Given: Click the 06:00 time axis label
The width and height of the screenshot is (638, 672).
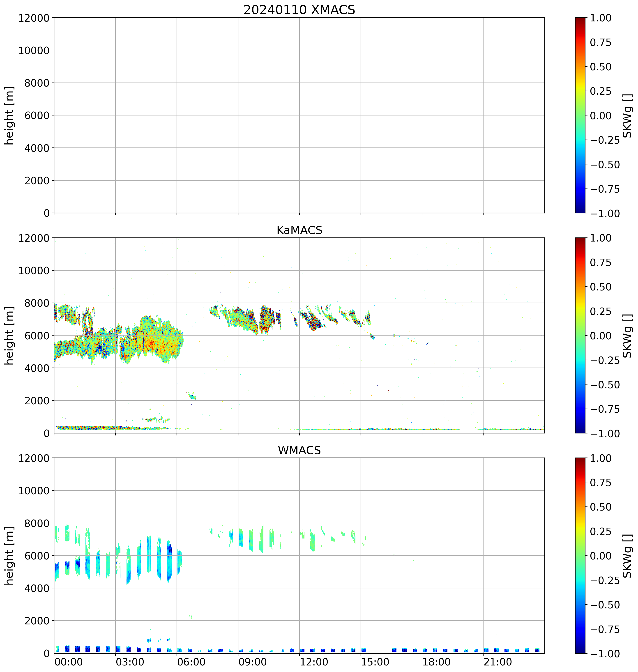Looking at the screenshot, I should click(191, 662).
